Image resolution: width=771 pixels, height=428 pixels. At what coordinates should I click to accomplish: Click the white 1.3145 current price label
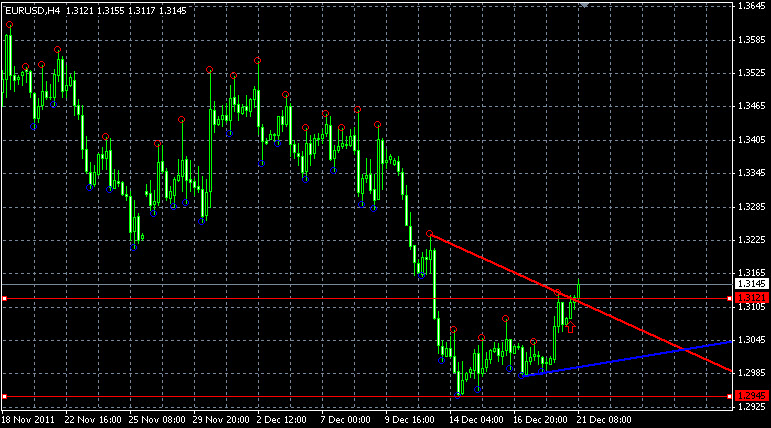tap(752, 284)
